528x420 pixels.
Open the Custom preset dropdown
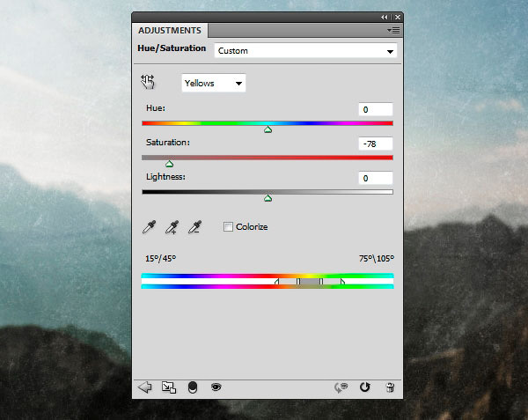pyautogui.click(x=305, y=51)
